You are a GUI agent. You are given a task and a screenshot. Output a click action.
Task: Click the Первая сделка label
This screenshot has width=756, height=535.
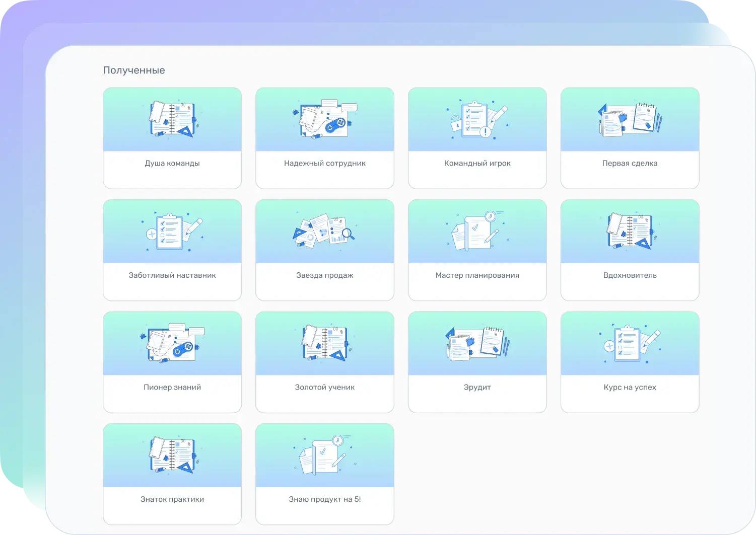coord(630,163)
